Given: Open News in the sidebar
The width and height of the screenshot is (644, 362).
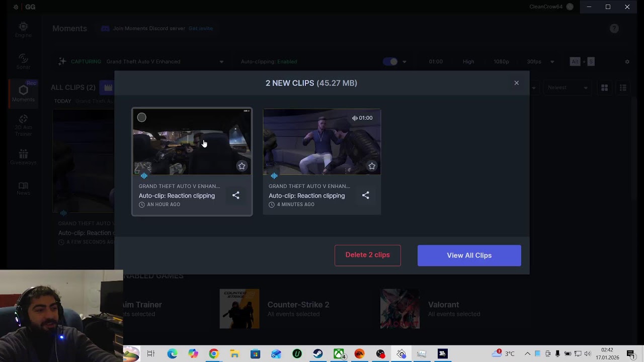Looking at the screenshot, I should [x=23, y=189].
